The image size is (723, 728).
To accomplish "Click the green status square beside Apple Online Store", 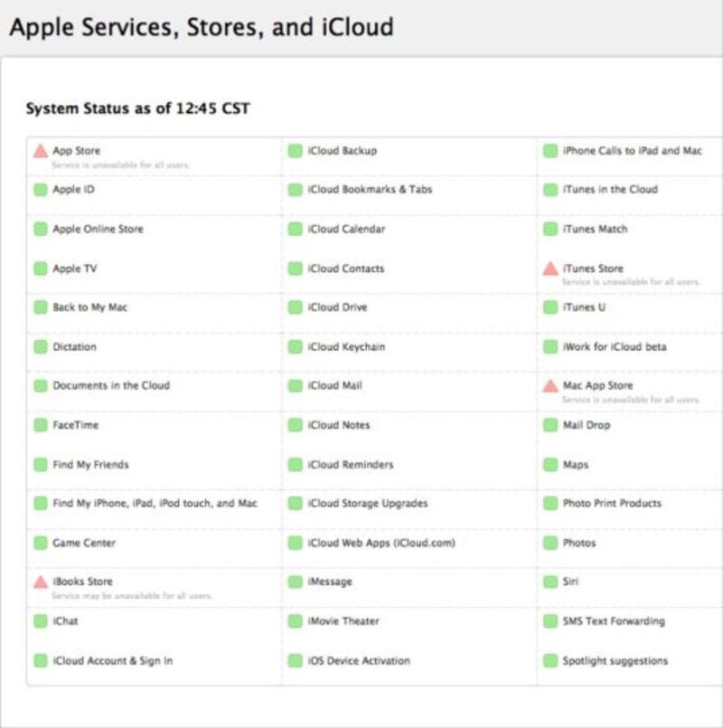I will pyautogui.click(x=41, y=229).
